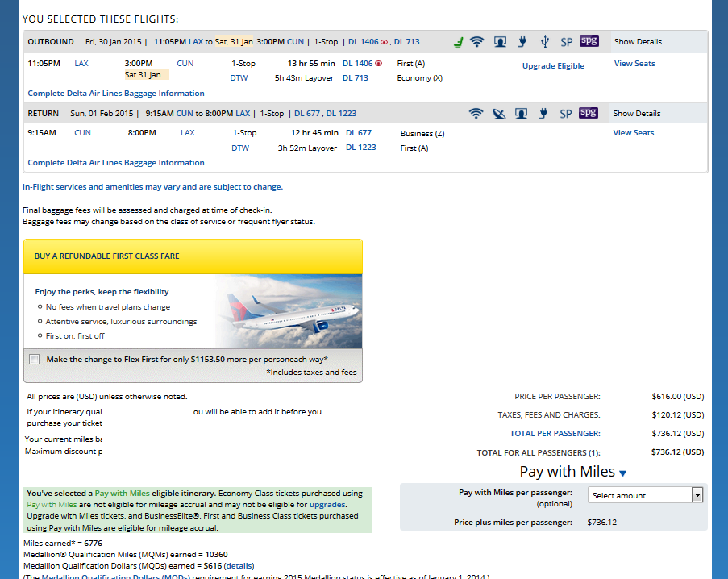
Task: Check the Flex First upgrade checkbox
Action: point(34,360)
